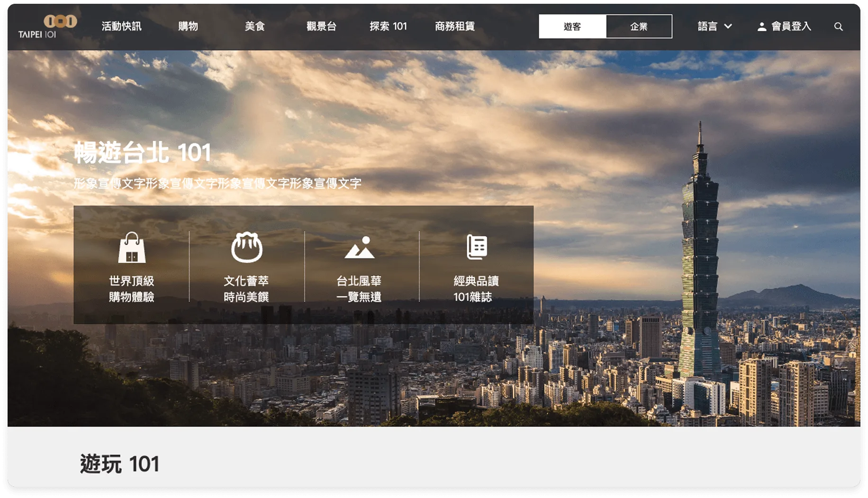
Task: Click the 世界頂級購物體驗 label
Action: pyautogui.click(x=132, y=289)
